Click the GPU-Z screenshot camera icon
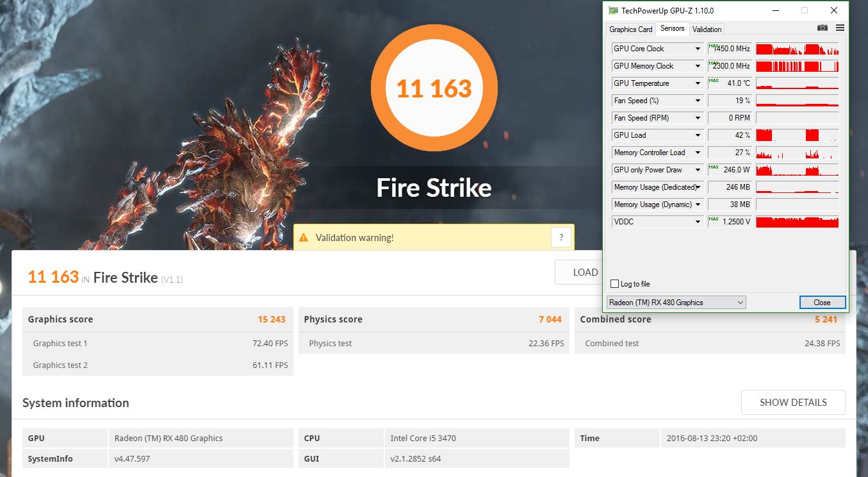The image size is (868, 477). (x=822, y=28)
